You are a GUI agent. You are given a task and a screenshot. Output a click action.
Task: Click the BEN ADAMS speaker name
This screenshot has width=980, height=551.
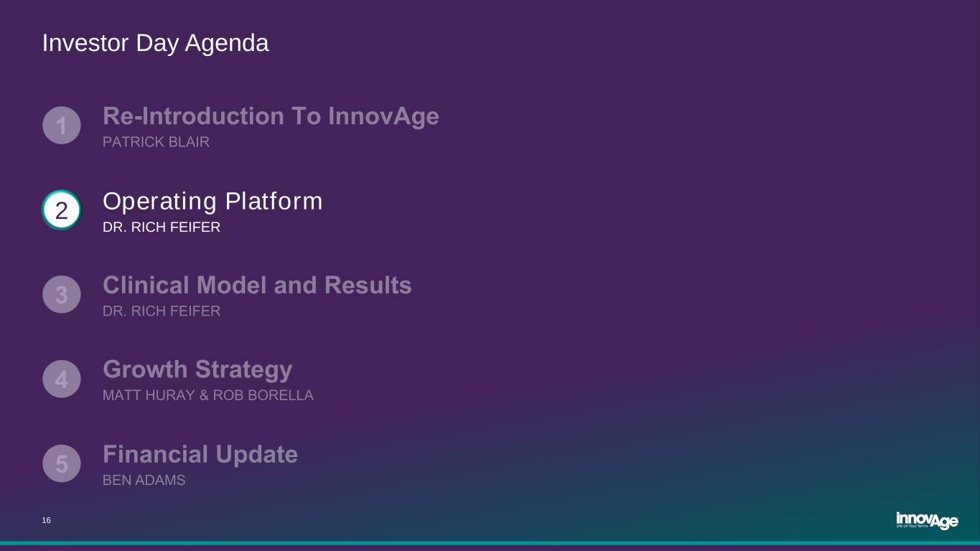coord(144,481)
